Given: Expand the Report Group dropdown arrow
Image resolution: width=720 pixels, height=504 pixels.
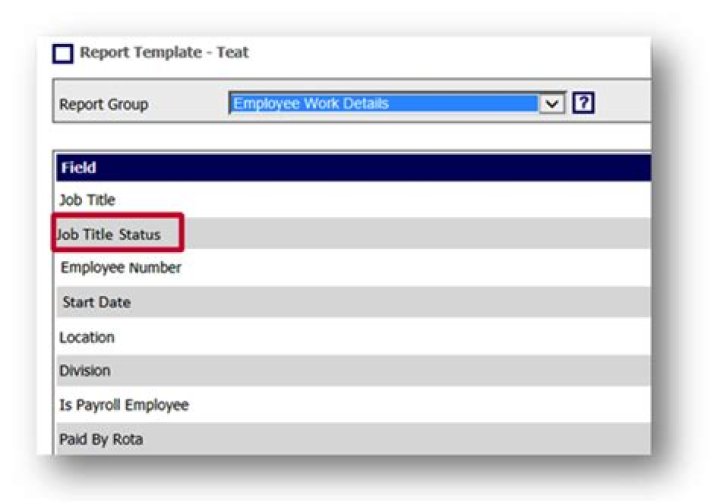Looking at the screenshot, I should click(x=552, y=103).
